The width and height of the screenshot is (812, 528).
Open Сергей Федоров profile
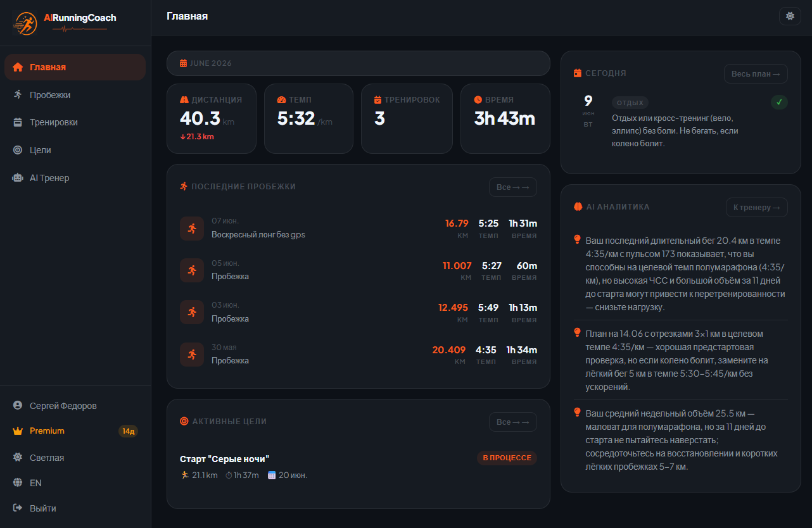pyautogui.click(x=75, y=405)
